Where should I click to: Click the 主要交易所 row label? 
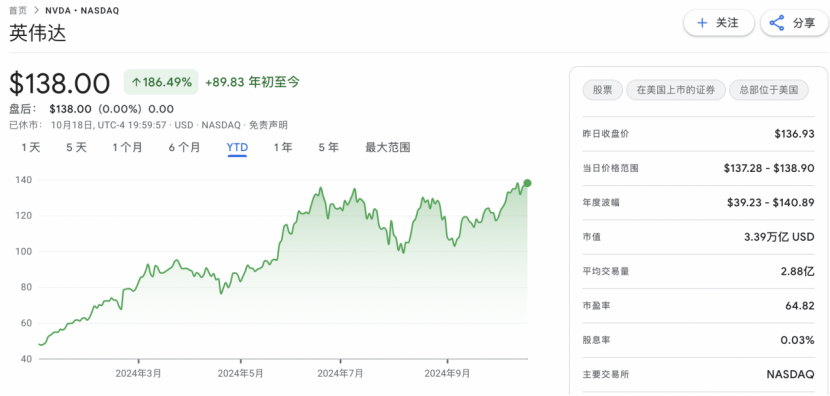tap(606, 374)
